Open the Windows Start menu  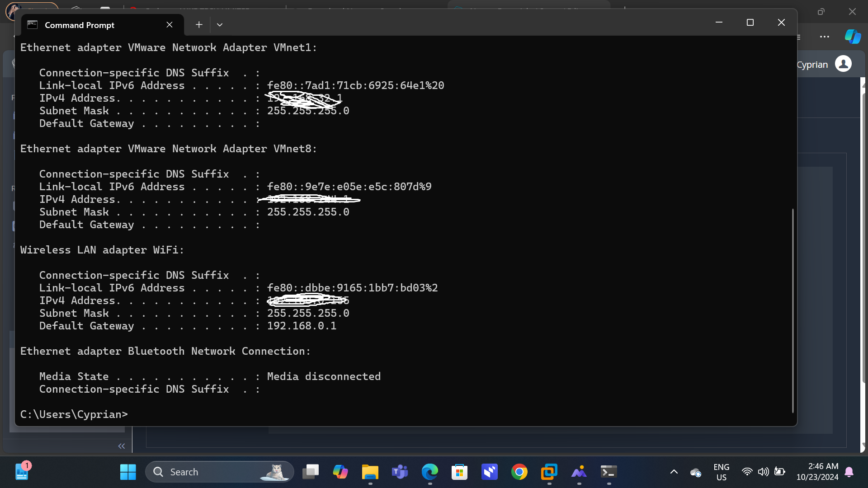point(128,472)
